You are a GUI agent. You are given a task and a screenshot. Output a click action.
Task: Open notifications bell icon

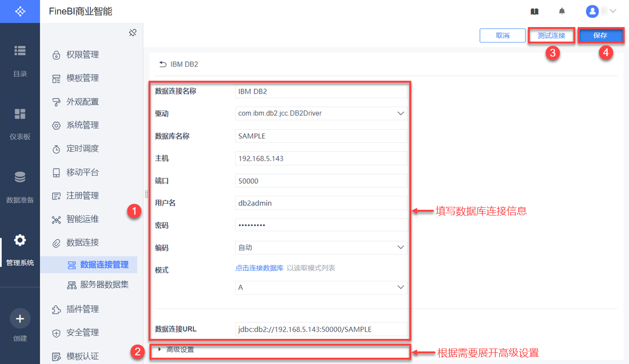coord(562,11)
